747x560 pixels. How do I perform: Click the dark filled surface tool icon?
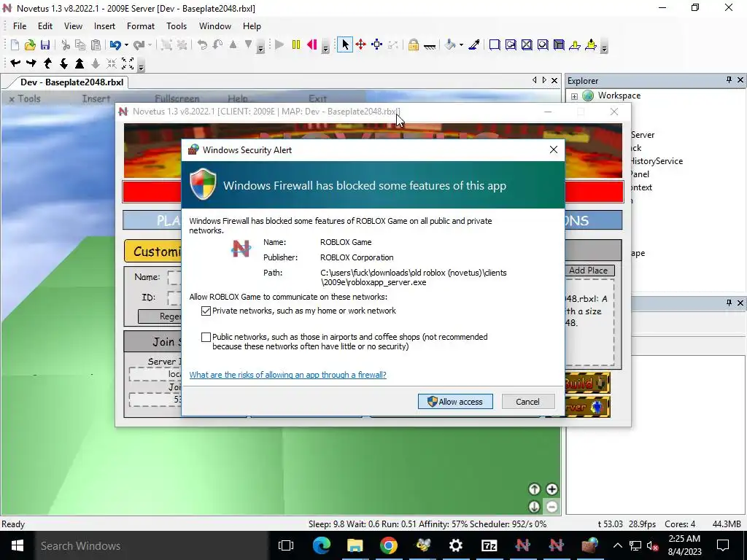click(559, 44)
